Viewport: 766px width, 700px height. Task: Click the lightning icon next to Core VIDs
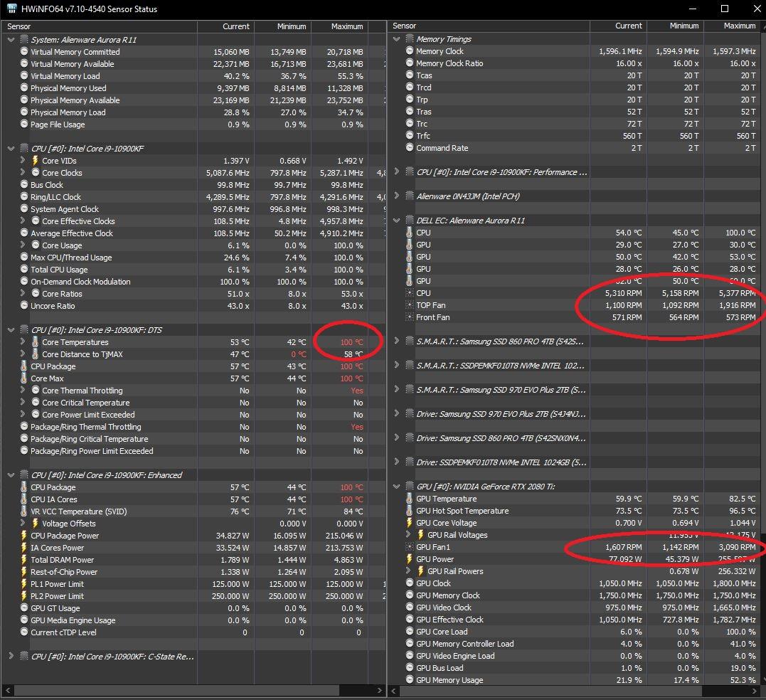coord(35,161)
